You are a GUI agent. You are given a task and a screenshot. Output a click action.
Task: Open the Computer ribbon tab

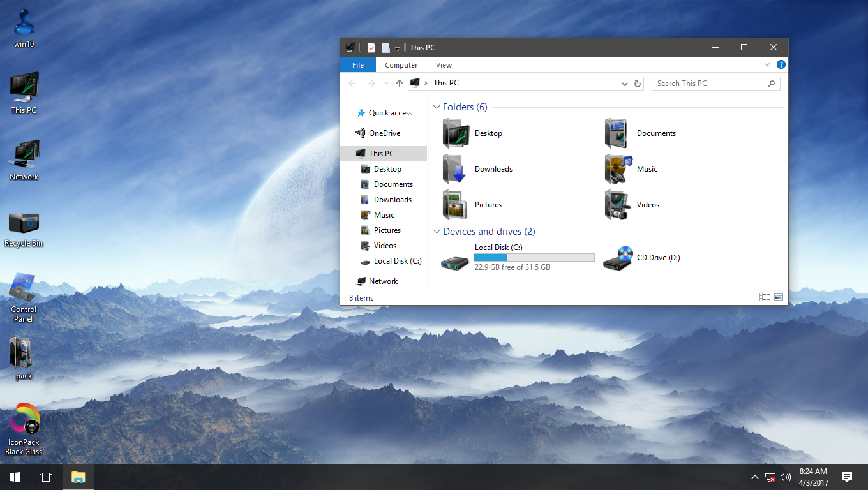click(401, 65)
